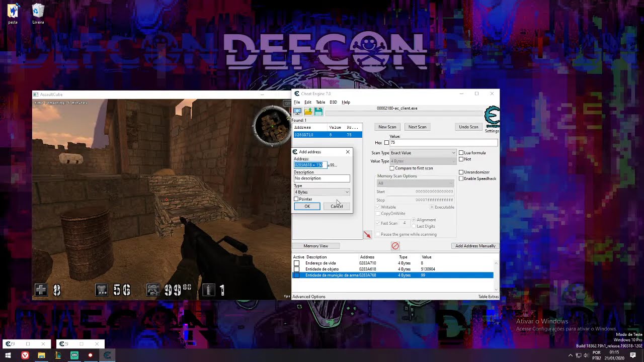
Task: Click the volume tray icon
Action: pyautogui.click(x=586, y=355)
